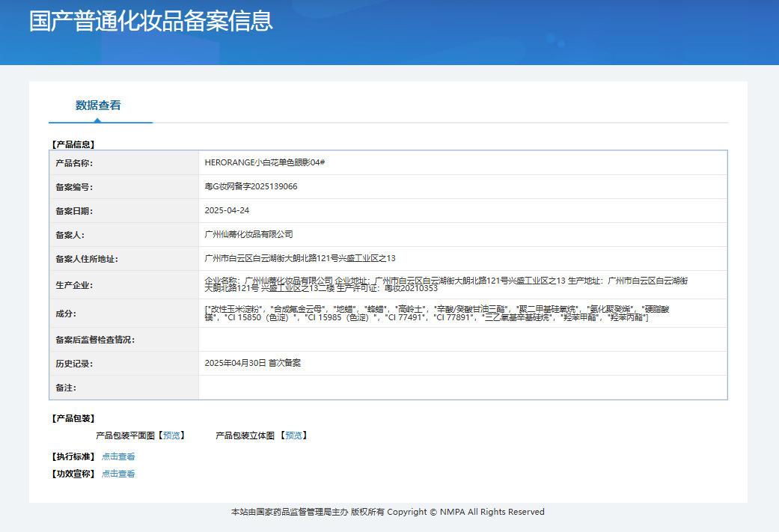Click the 备案人住所地址: row label
779x532 pixels.
pos(87,259)
